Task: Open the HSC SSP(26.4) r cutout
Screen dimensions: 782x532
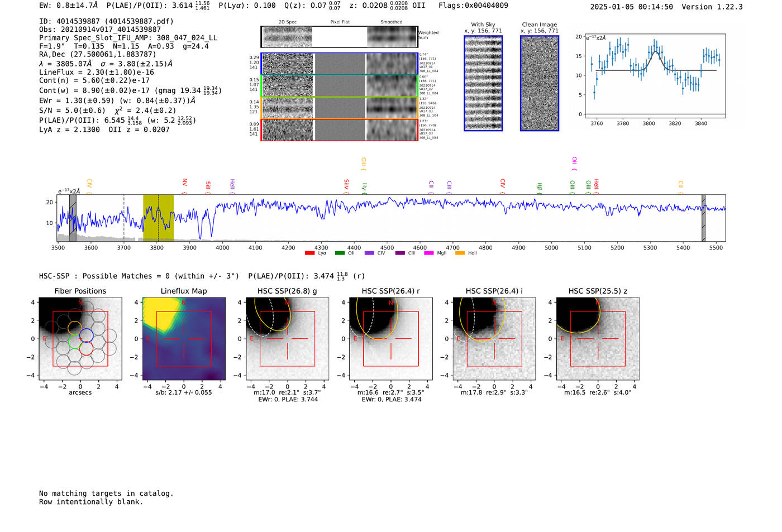Action: pos(390,339)
